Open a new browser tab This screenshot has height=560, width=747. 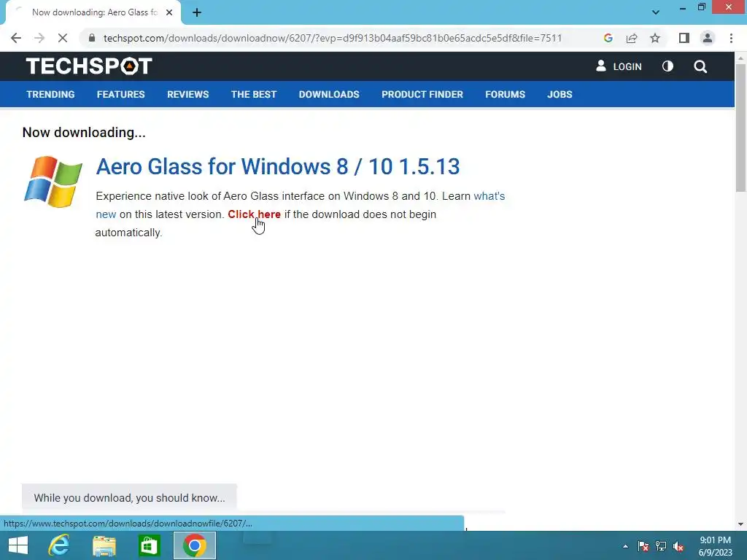click(197, 12)
